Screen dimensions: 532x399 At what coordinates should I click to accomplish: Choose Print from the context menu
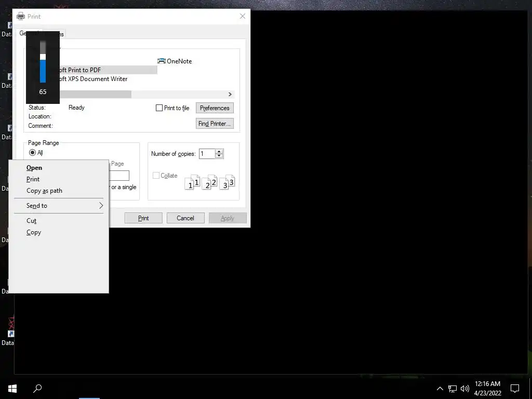(58, 179)
